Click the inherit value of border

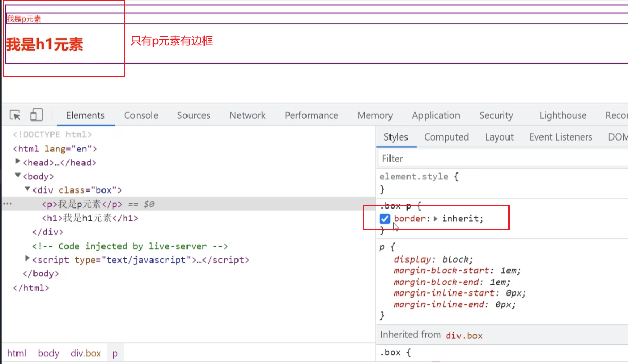click(x=461, y=219)
